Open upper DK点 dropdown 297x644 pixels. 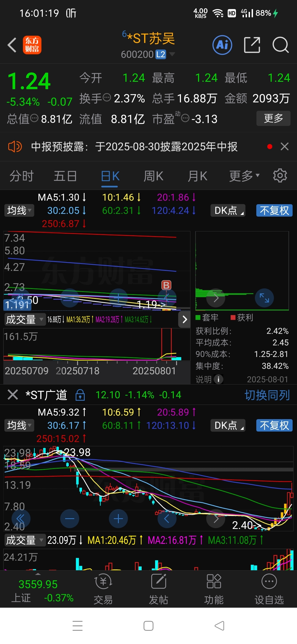228,211
